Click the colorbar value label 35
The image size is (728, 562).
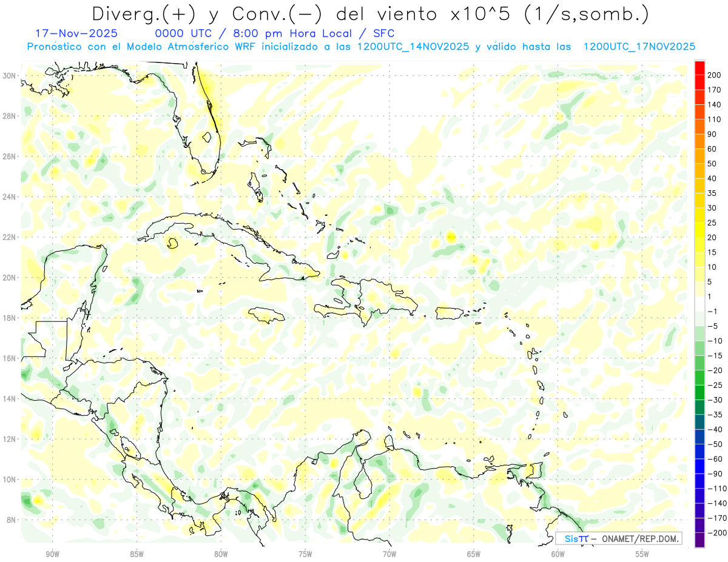(x=713, y=193)
